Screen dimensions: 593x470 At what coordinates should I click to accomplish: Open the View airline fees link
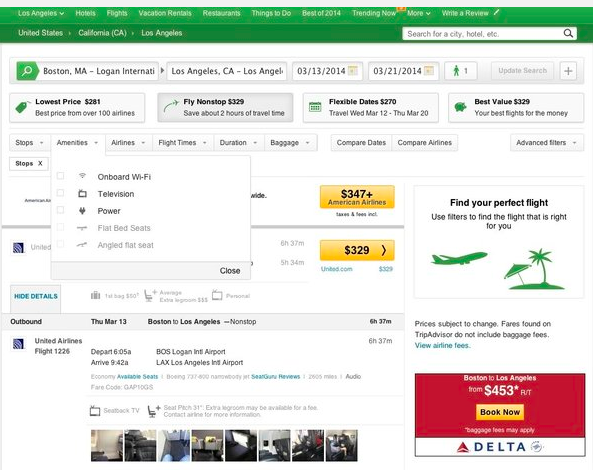coord(442,345)
